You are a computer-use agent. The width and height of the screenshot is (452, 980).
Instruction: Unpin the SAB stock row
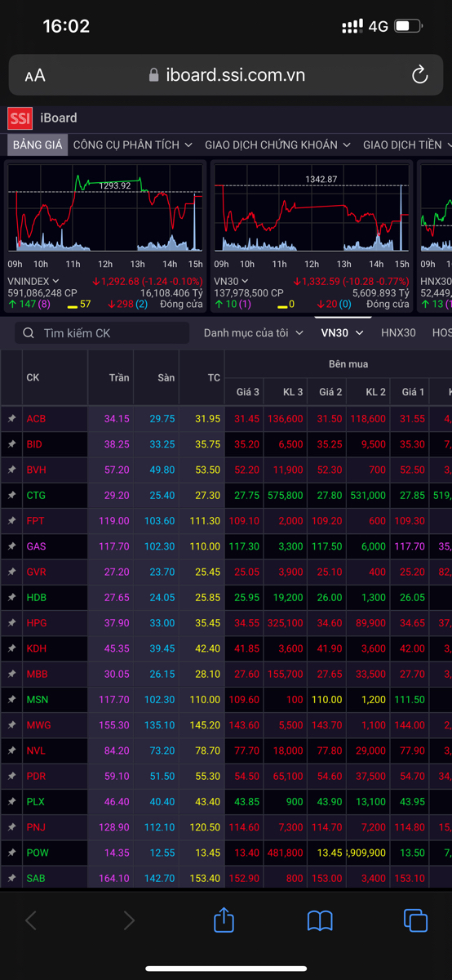click(11, 878)
